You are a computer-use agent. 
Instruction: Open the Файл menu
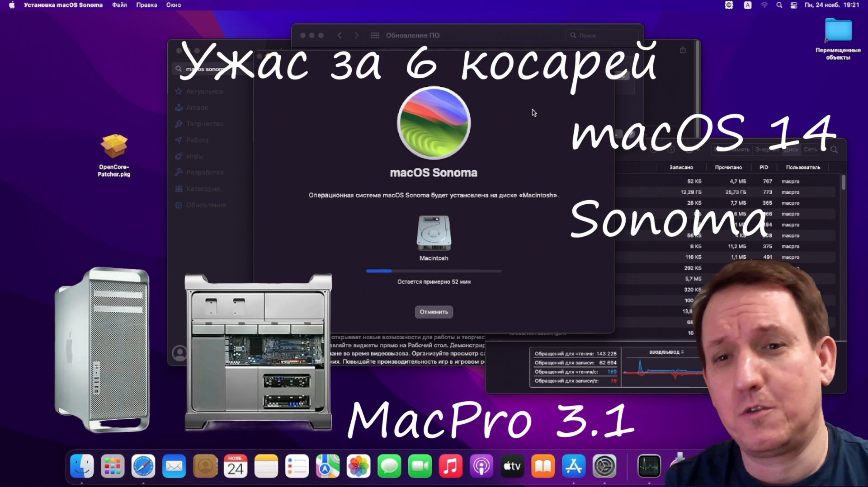(119, 5)
